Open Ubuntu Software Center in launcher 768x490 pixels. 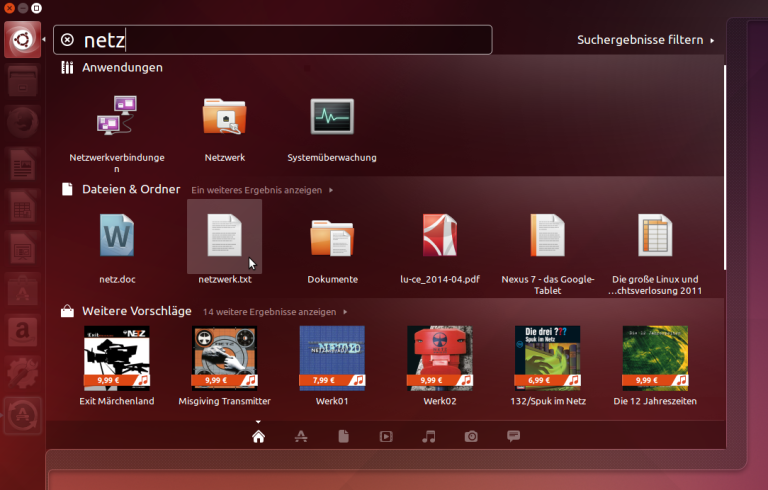[x=23, y=289]
